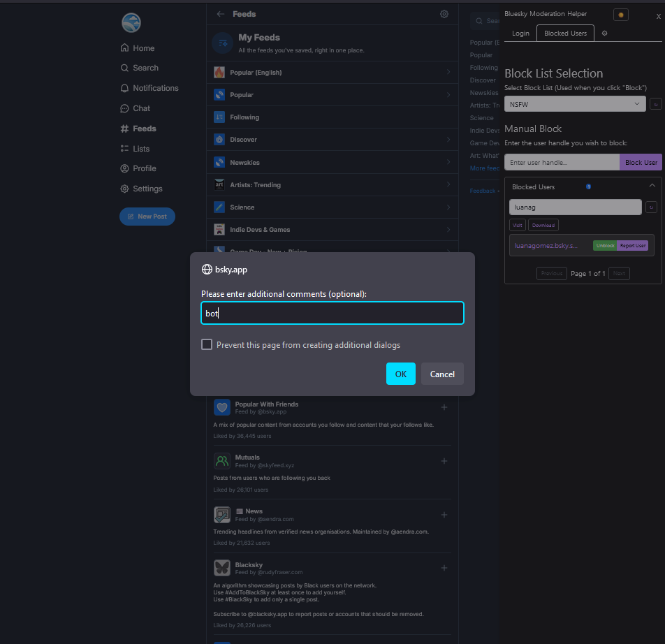This screenshot has height=644, width=665.
Task: Open Search from the sidebar
Action: [139, 68]
